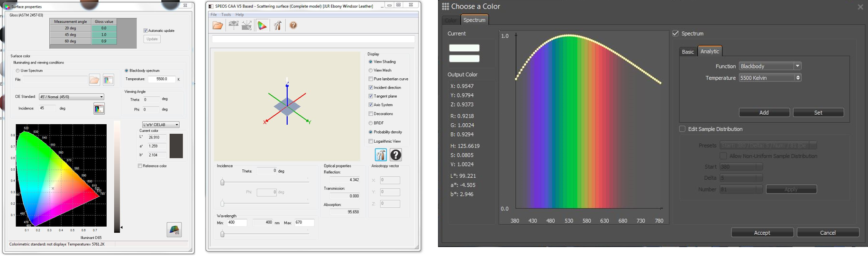Close the Choose a Color dialog
The height and width of the screenshot is (275, 868).
(860, 7)
